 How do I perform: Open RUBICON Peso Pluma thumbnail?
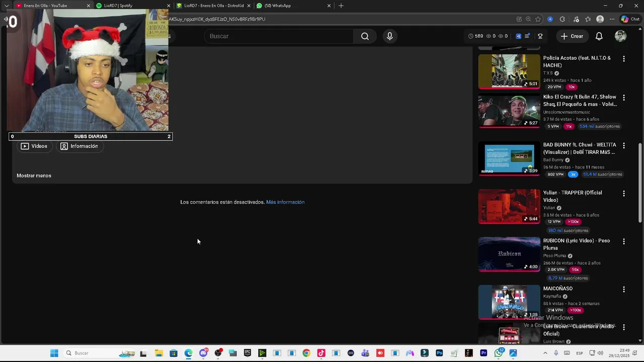point(509,254)
